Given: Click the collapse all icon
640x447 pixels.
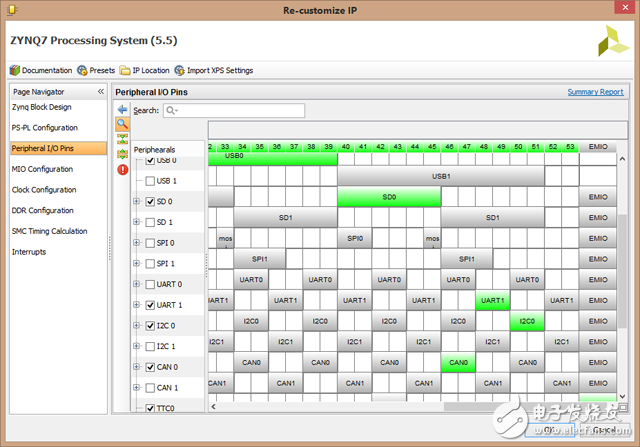Looking at the screenshot, I should (x=123, y=139).
